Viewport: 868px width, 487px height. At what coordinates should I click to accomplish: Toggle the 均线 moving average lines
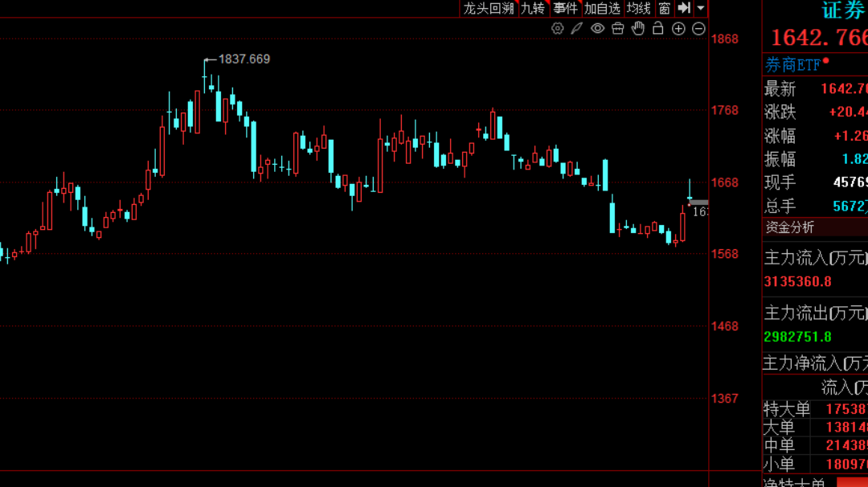click(x=639, y=8)
